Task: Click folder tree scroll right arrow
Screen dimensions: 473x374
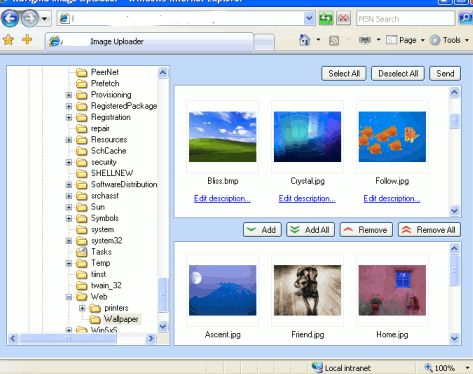Action: 151,339
